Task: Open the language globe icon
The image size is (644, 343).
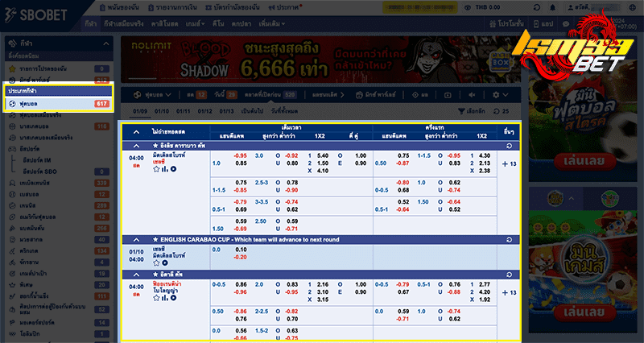Action: pyautogui.click(x=633, y=7)
